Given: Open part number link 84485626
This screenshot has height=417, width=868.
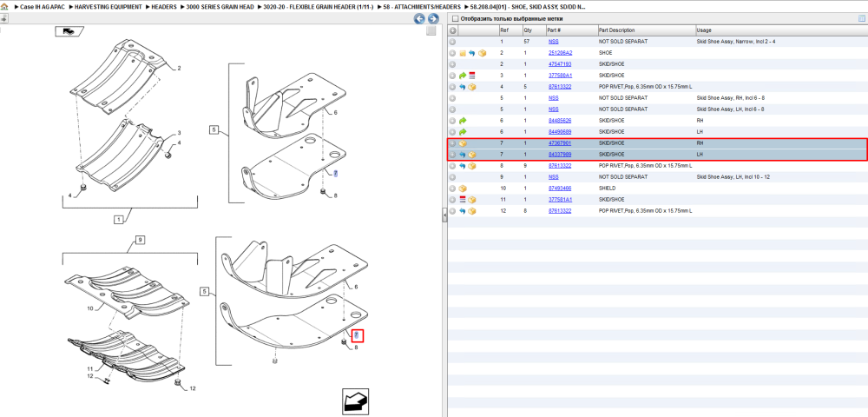Looking at the screenshot, I should tap(560, 120).
